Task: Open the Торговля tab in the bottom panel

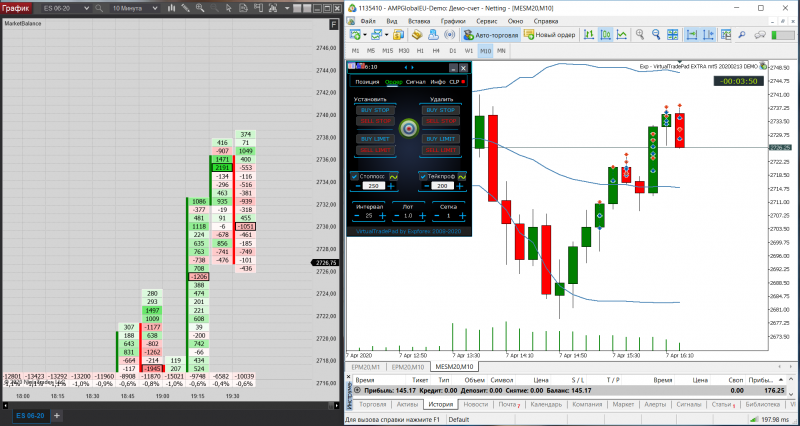Action: [372, 404]
